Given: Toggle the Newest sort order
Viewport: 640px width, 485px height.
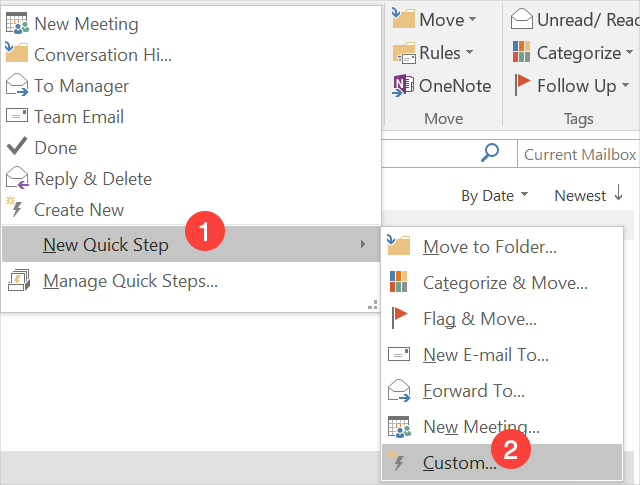Looking at the screenshot, I should pyautogui.click(x=590, y=195).
